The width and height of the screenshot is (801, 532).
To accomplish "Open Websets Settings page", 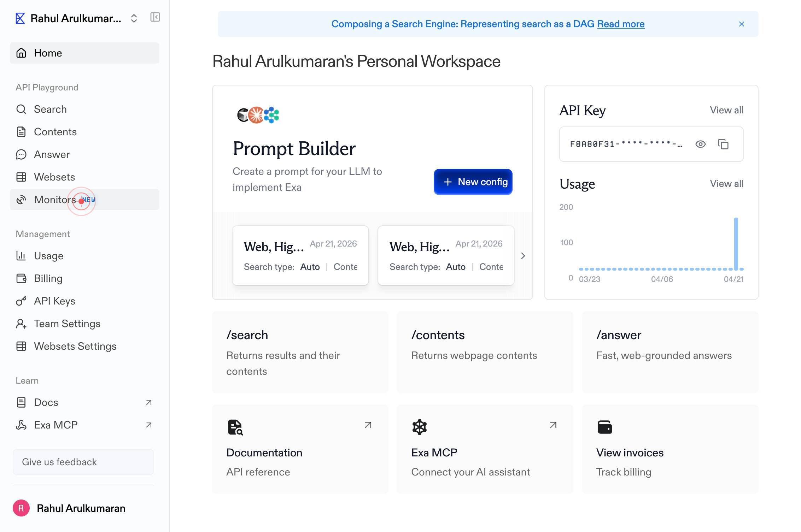I will click(x=84, y=346).
